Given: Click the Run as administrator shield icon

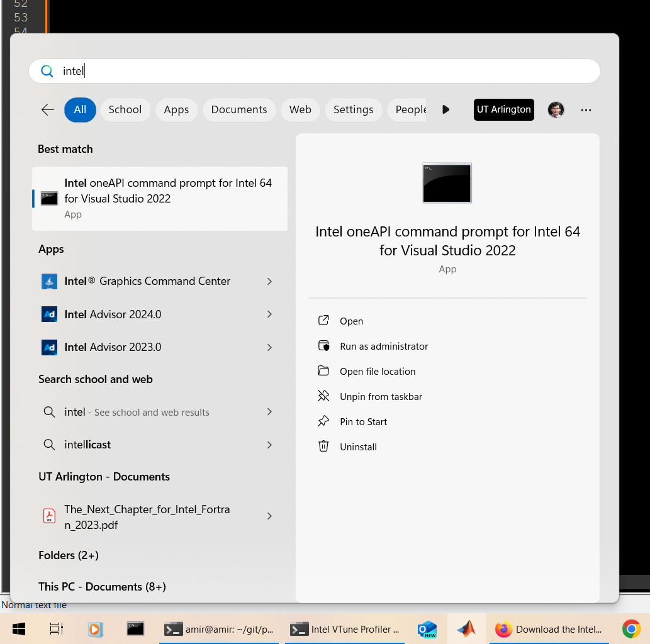Looking at the screenshot, I should coord(323,346).
